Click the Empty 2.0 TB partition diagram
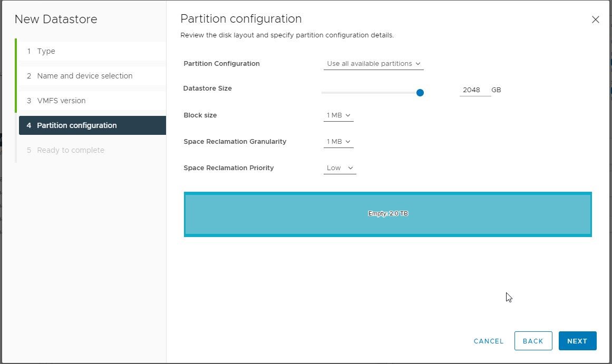The image size is (612, 364). point(388,213)
